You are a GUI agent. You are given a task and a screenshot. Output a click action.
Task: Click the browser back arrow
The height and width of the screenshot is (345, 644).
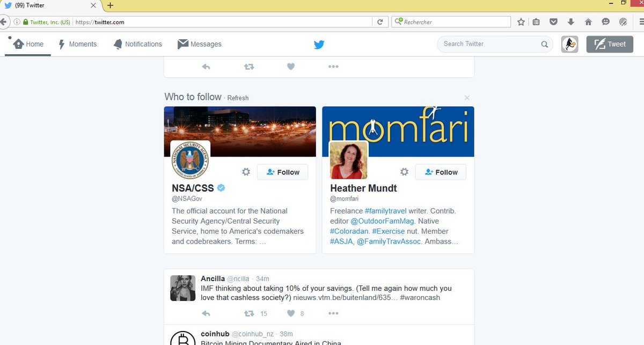pos(3,22)
